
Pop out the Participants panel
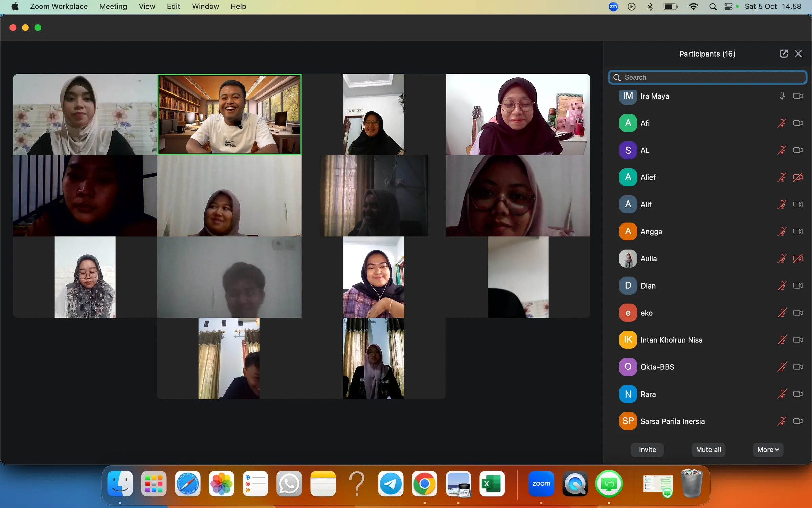(x=784, y=54)
